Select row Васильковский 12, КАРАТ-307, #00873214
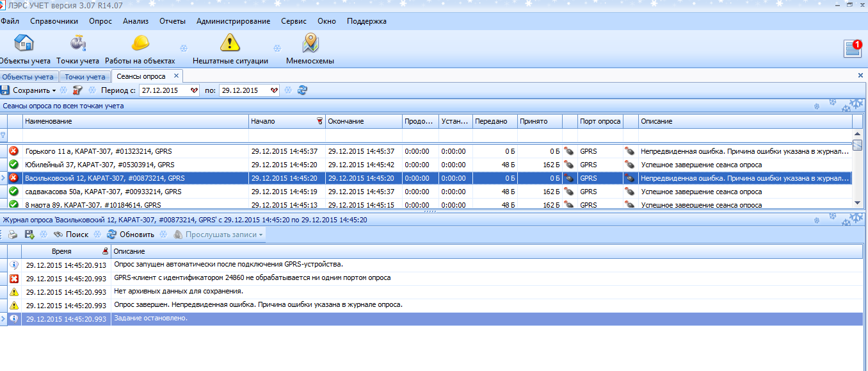Viewport: 868px width, 371px height. 426,178
